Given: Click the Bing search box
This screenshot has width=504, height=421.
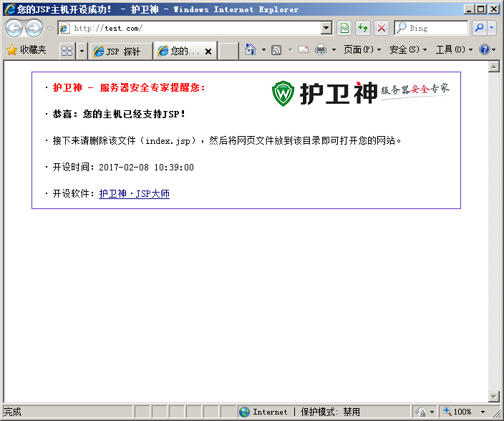Looking at the screenshot, I should point(432,28).
